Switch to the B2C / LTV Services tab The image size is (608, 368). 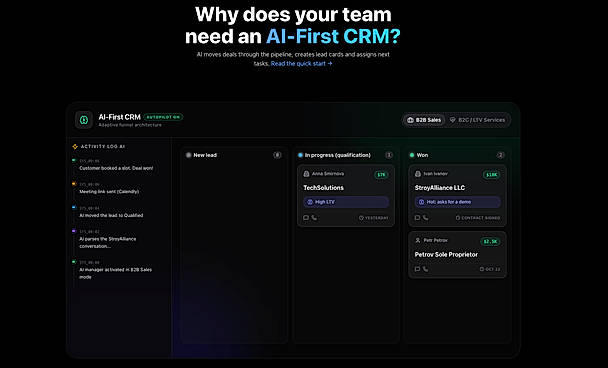(477, 120)
